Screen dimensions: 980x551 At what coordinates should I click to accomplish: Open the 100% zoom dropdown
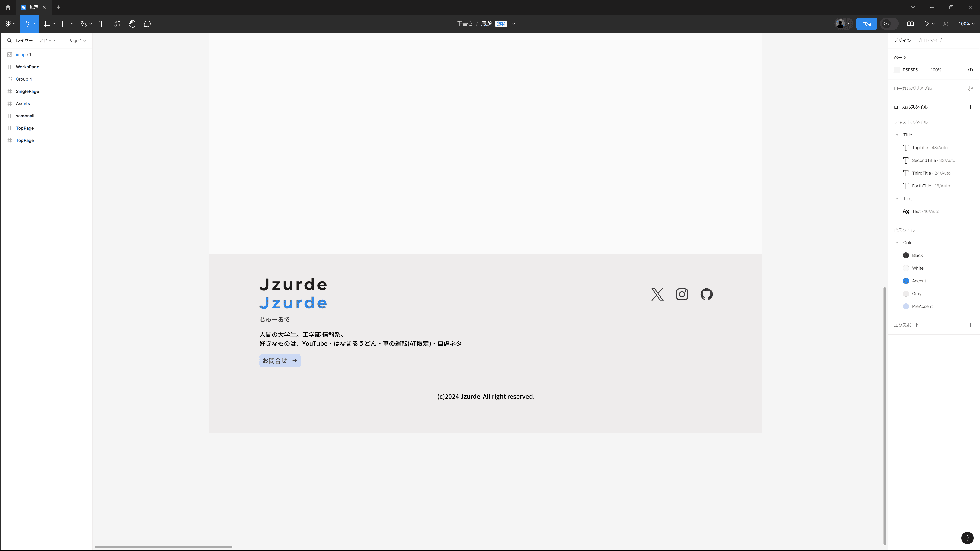tap(966, 23)
